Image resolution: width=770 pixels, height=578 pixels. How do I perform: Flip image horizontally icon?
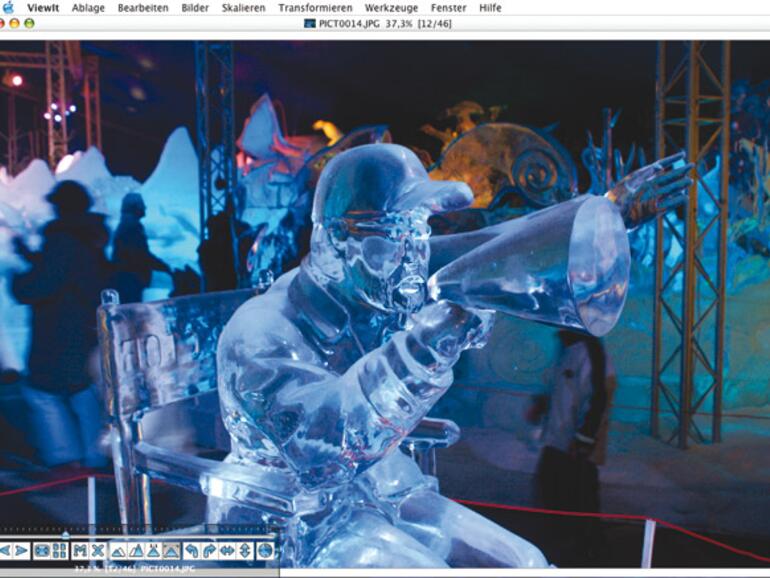227,550
